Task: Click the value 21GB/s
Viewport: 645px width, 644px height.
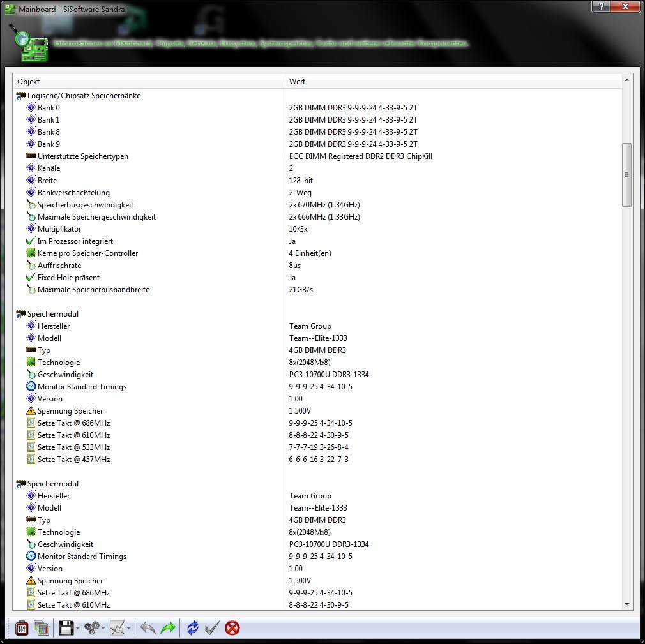Action: (301, 290)
